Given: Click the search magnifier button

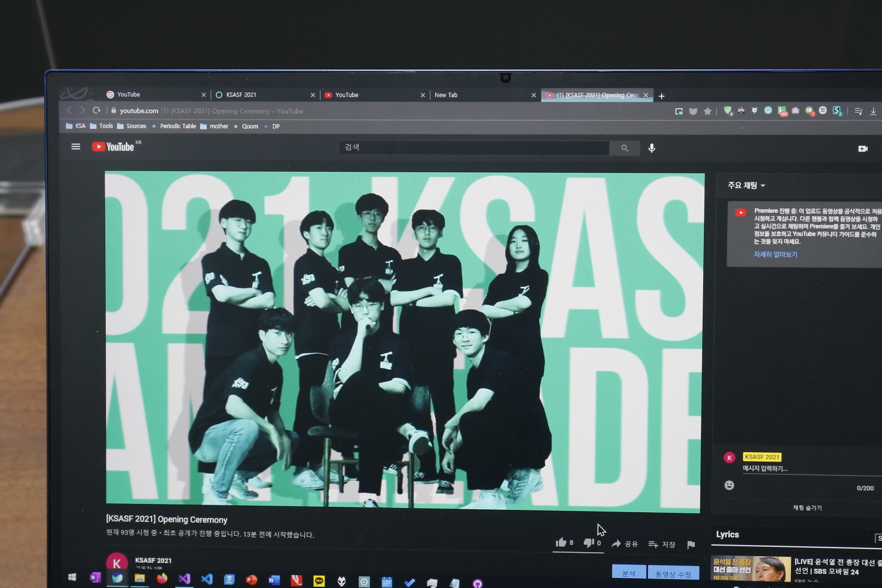Looking at the screenshot, I should pos(624,148).
